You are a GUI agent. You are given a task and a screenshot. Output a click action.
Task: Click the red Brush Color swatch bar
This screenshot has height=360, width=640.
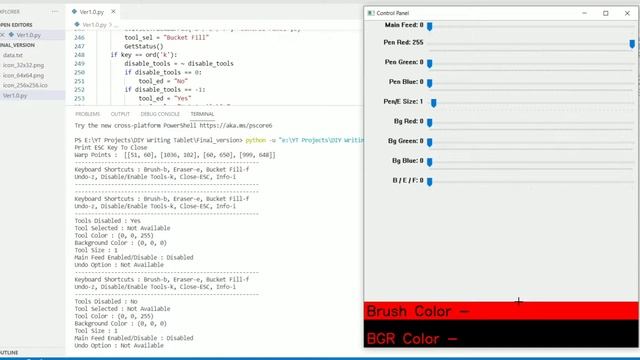(501, 311)
